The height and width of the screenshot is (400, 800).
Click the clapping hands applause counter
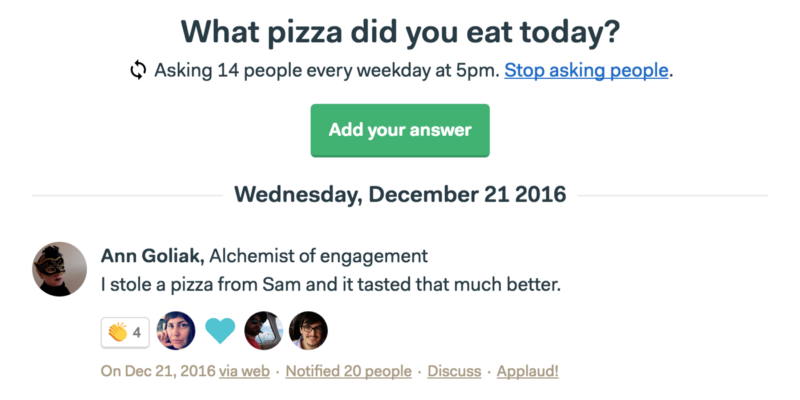(x=125, y=333)
